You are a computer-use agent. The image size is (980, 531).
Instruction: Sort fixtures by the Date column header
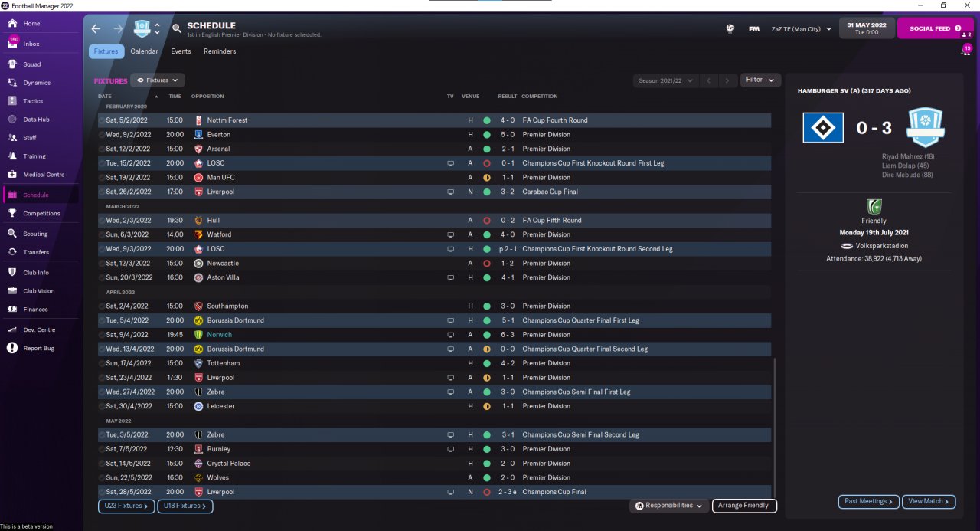[x=105, y=97]
